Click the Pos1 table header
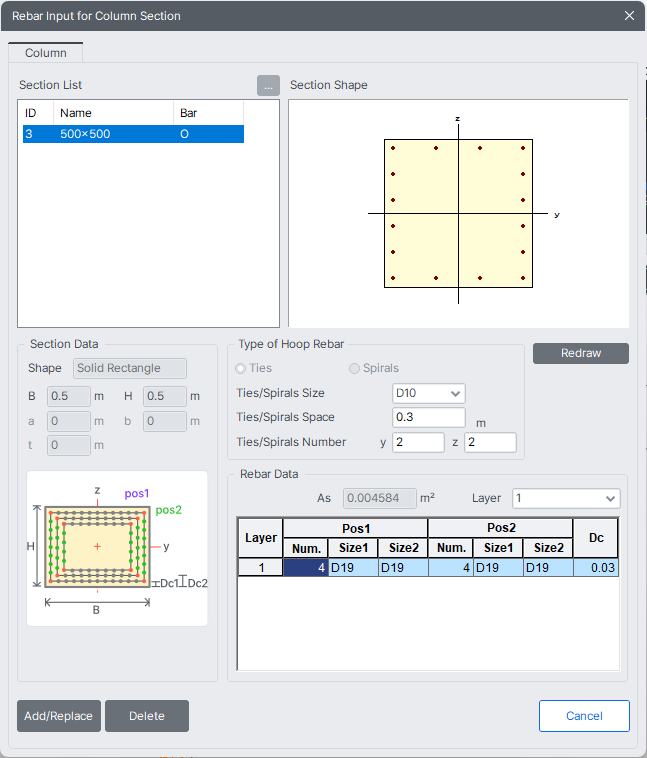This screenshot has width=647, height=758. click(x=355, y=528)
